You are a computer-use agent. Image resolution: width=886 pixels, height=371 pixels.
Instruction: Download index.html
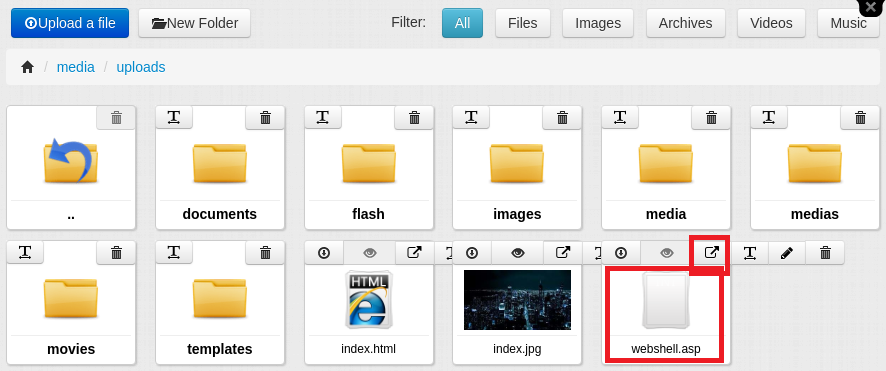(x=324, y=253)
